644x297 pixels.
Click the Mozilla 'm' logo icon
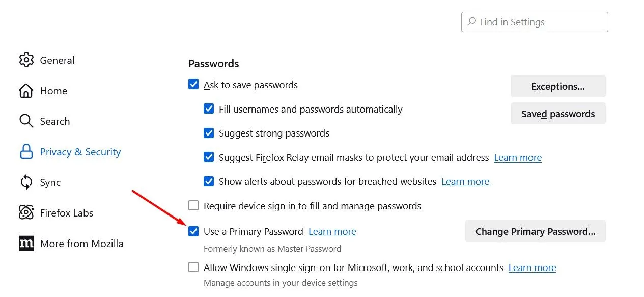click(26, 244)
